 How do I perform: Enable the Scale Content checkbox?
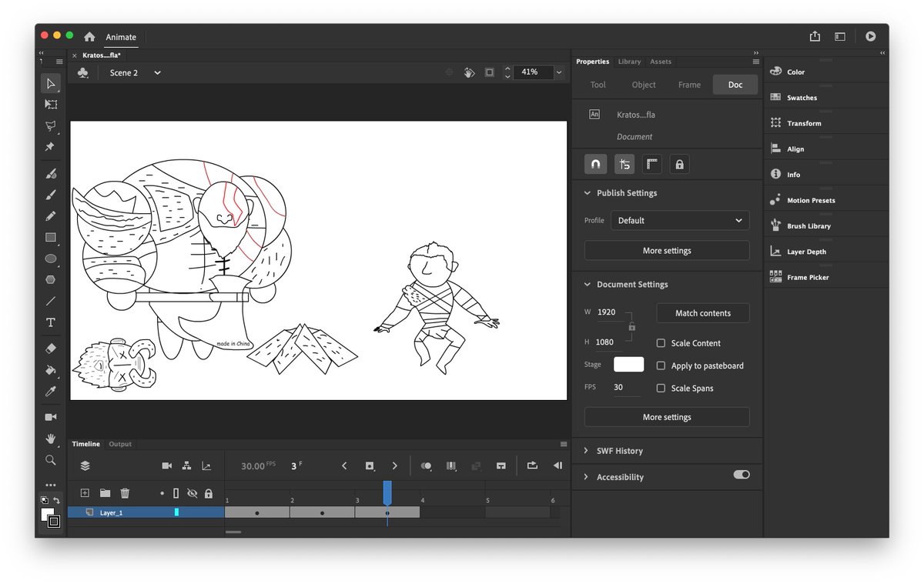click(x=661, y=343)
